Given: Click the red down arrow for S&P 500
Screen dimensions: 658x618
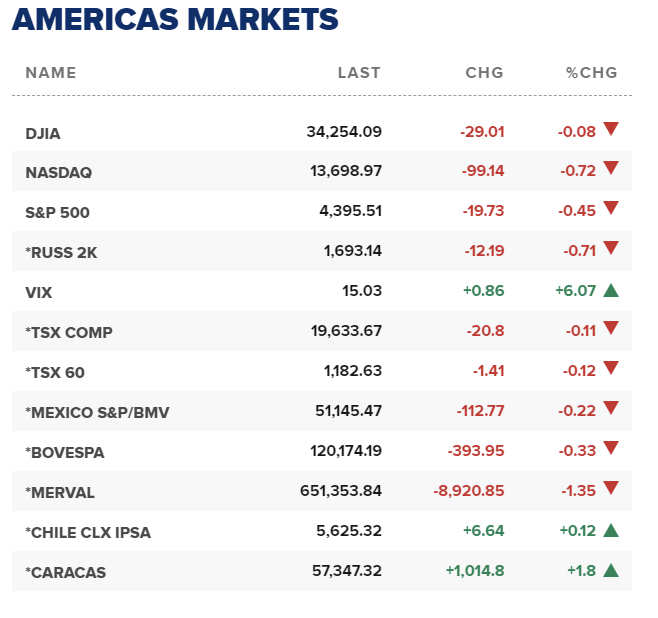Looking at the screenshot, I should (611, 209).
